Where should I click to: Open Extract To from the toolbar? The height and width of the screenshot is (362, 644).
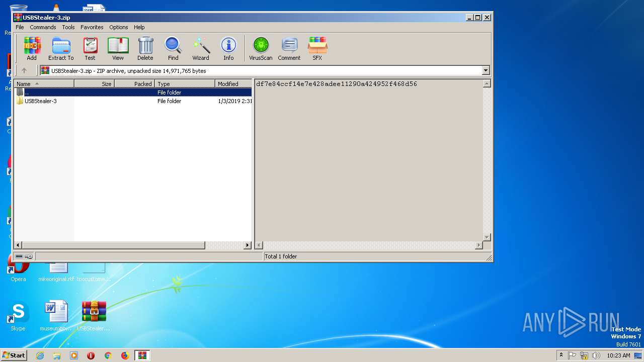[61, 49]
